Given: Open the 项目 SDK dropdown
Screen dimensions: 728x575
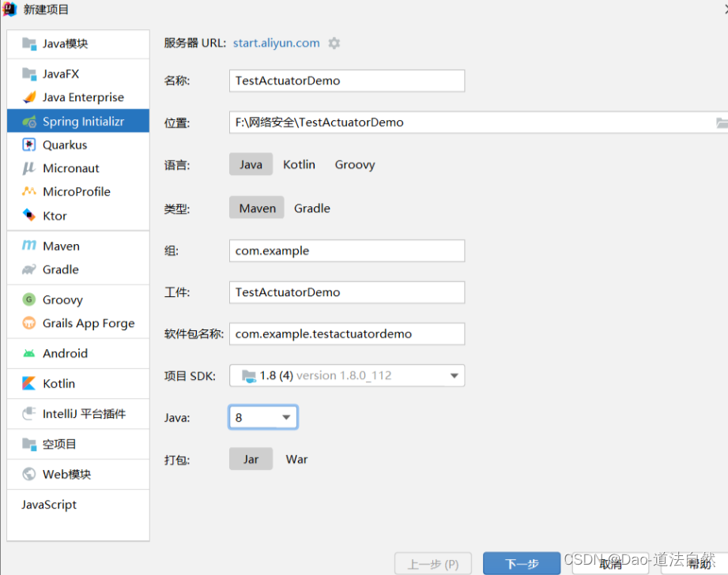Looking at the screenshot, I should [x=347, y=375].
